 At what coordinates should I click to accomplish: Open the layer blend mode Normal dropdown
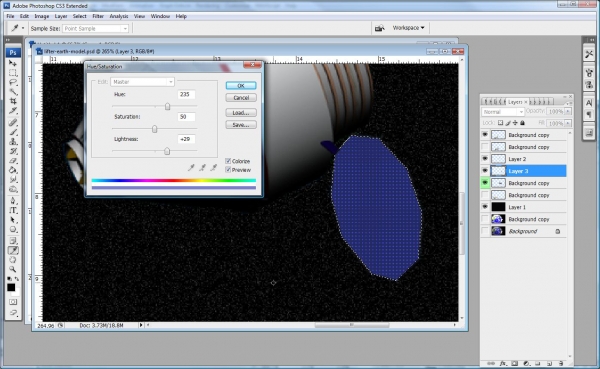(503, 112)
